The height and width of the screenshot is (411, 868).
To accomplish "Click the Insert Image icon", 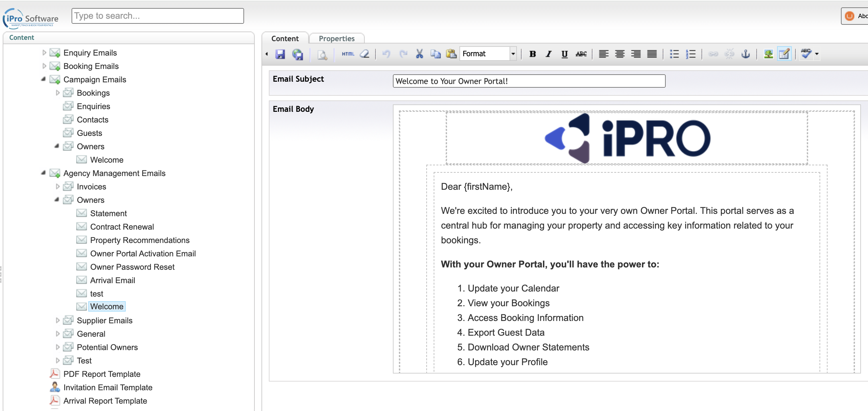I will point(768,54).
